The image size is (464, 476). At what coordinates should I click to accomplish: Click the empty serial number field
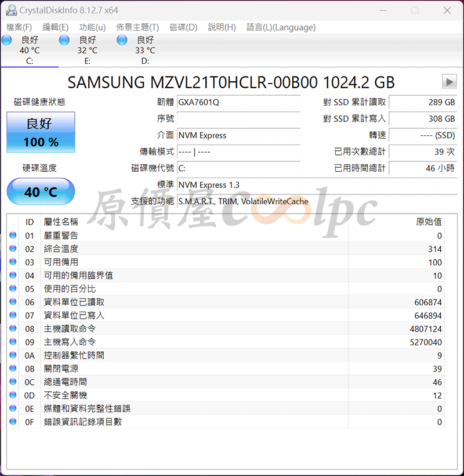tap(239, 118)
